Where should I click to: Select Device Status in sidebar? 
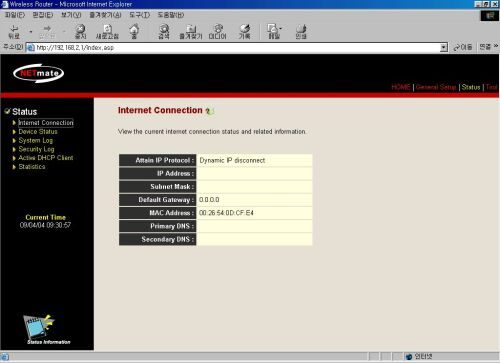point(38,132)
